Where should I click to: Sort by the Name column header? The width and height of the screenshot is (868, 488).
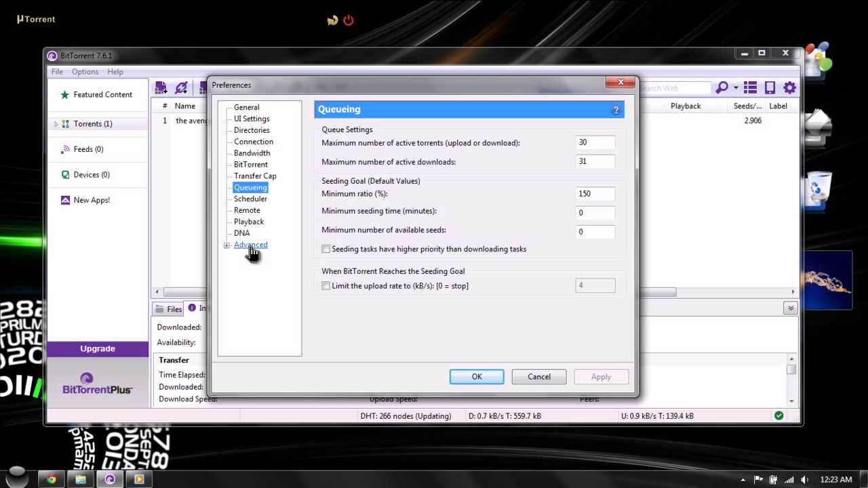click(185, 106)
